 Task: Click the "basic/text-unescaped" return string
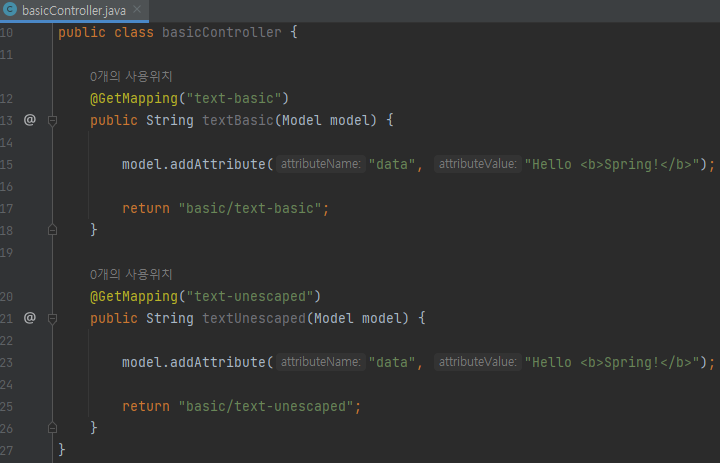click(266, 407)
